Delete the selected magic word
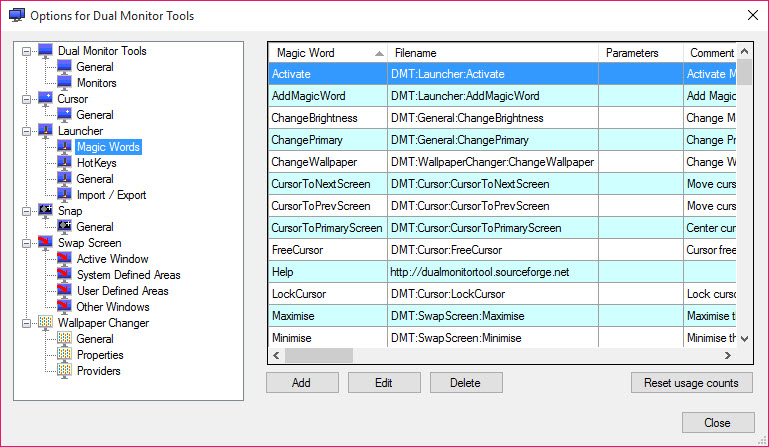The image size is (769, 447). pyautogui.click(x=466, y=383)
